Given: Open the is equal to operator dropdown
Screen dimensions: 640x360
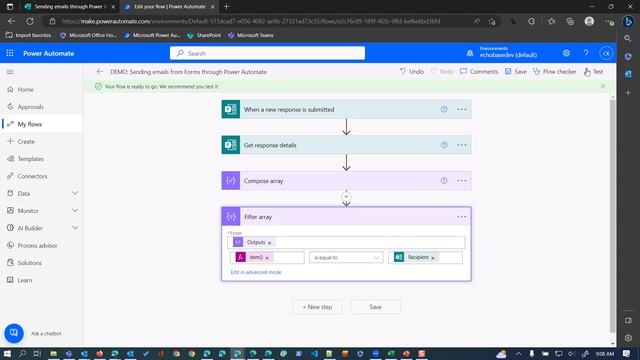Looking at the screenshot, I should coord(346,258).
